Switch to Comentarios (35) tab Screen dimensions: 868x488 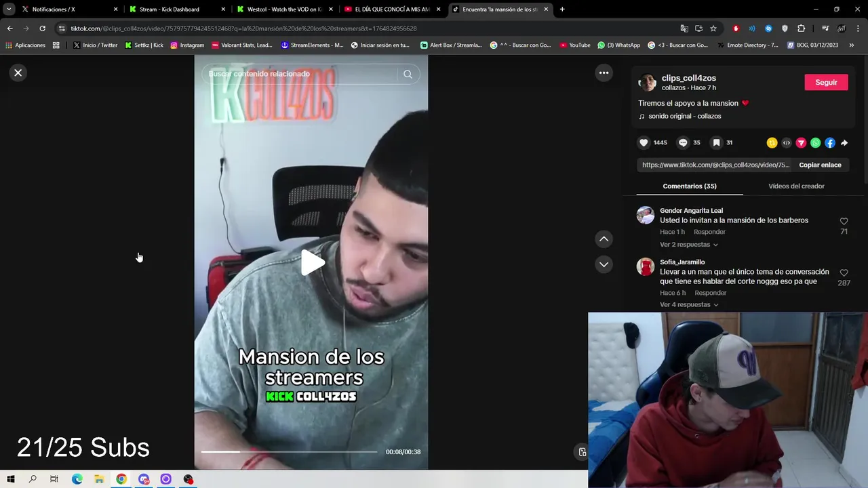tap(690, 186)
